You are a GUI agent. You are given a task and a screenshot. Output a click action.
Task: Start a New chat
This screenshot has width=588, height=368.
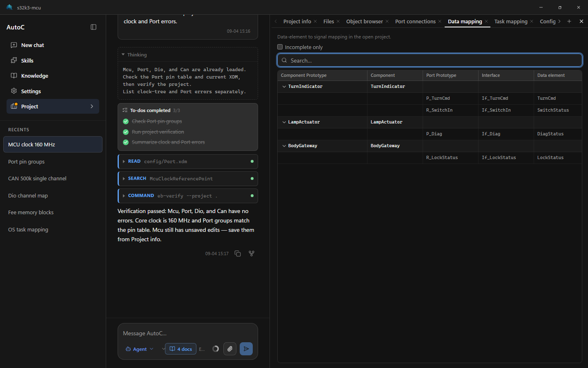(x=53, y=45)
